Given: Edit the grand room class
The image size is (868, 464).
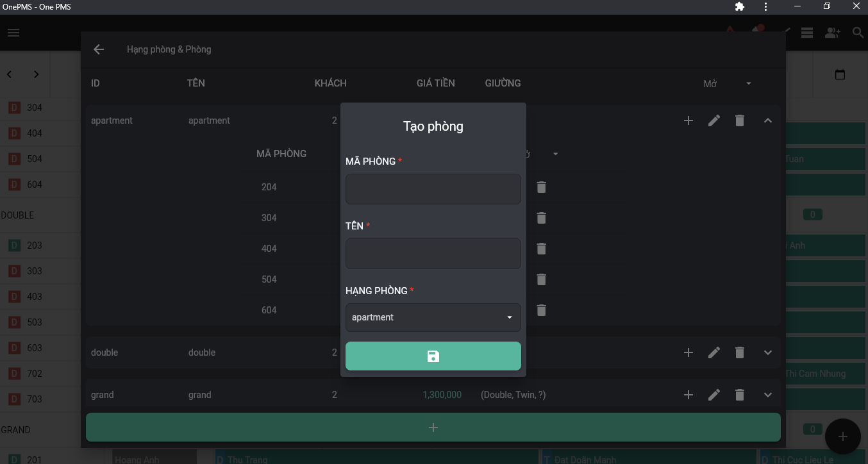Looking at the screenshot, I should pyautogui.click(x=714, y=395).
